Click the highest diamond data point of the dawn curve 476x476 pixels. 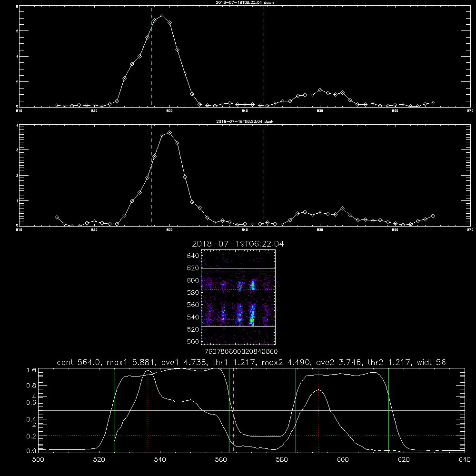click(x=162, y=16)
